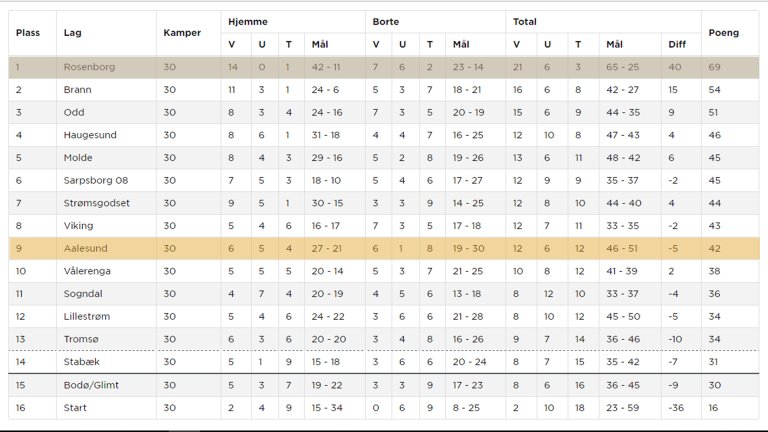Click the Hjemme group header
The width and height of the screenshot is (768, 432).
click(x=247, y=21)
